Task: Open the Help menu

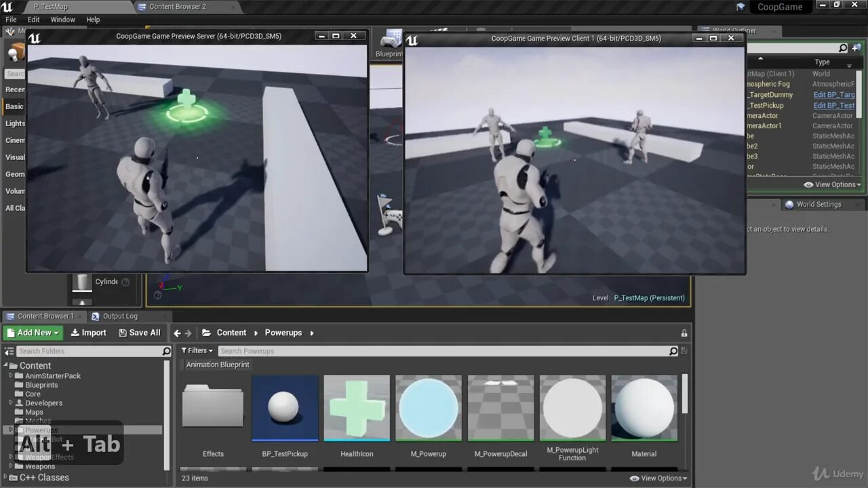Action: (x=93, y=20)
